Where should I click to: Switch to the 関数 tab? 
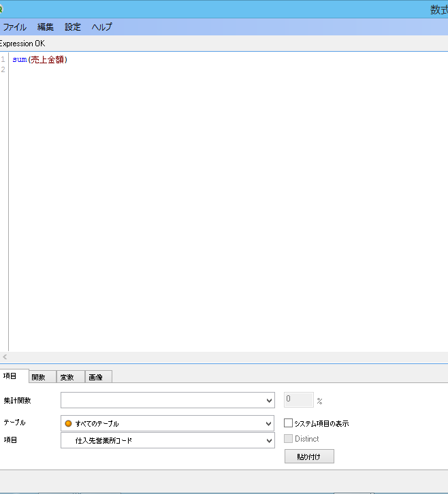(x=39, y=377)
